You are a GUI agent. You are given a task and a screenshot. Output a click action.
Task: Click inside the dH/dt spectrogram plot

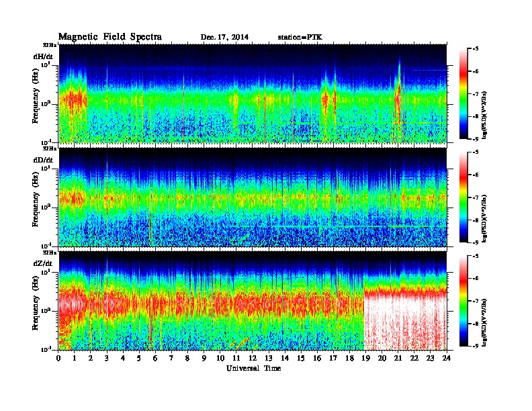coord(253,93)
